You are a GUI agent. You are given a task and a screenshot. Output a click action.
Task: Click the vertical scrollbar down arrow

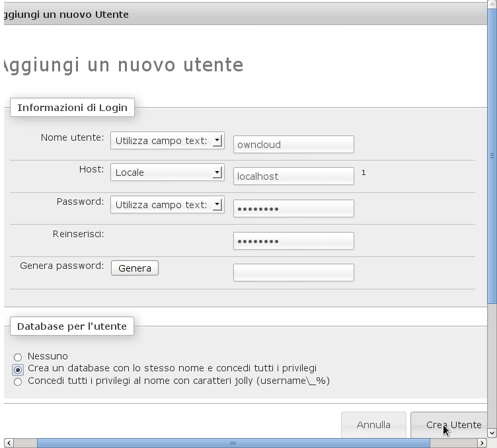tap(491, 433)
